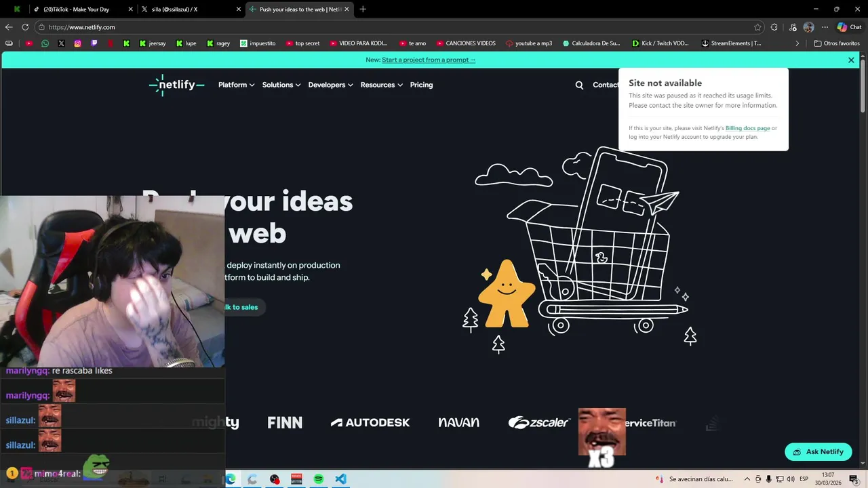Open the jeersay bookmark
The height and width of the screenshot is (488, 868).
click(x=153, y=43)
